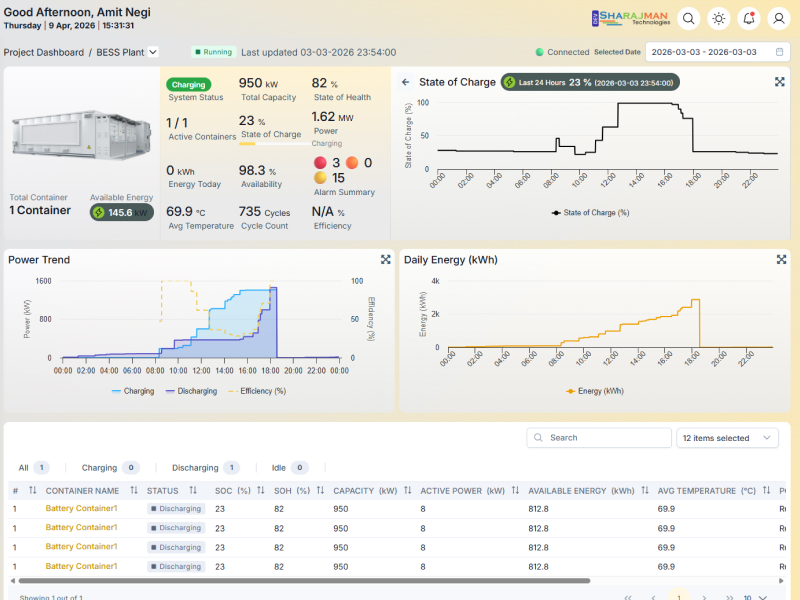The image size is (800, 600).
Task: Sort by Status column arrows
Action: click(193, 490)
